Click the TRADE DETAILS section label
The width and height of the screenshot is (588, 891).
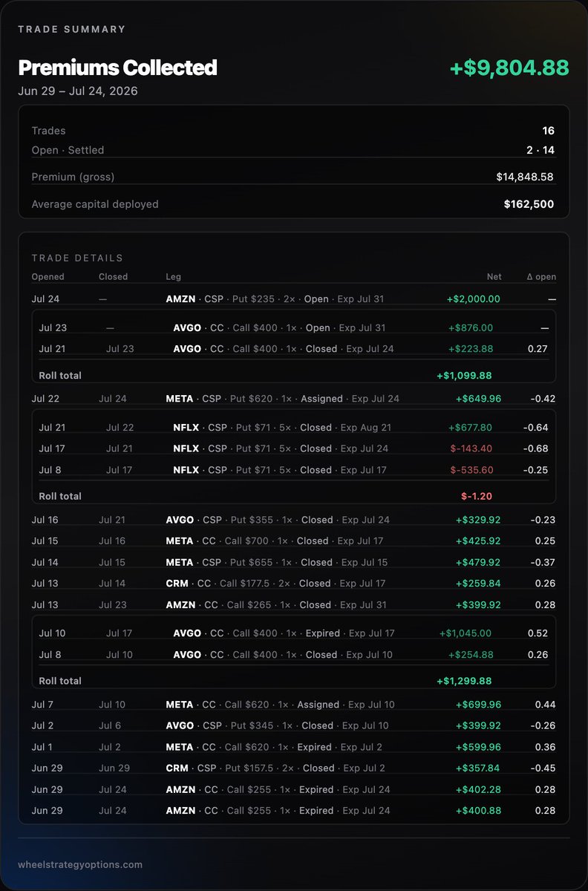pos(77,258)
